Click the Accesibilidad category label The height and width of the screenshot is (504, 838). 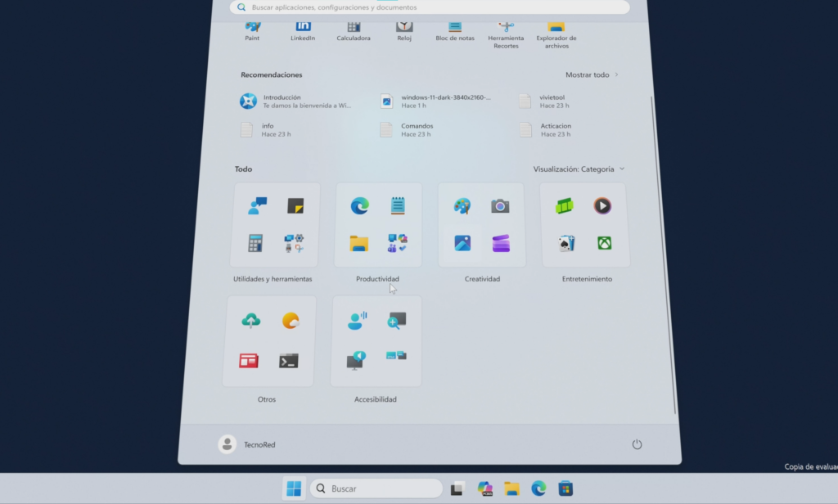(375, 399)
